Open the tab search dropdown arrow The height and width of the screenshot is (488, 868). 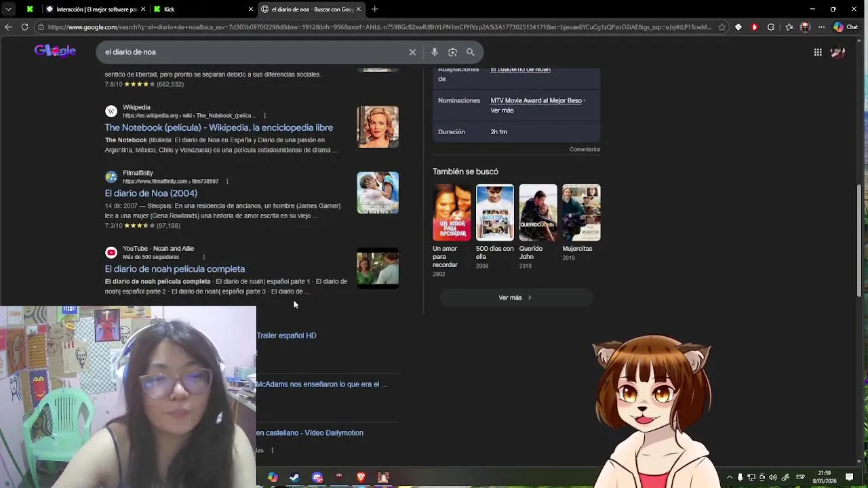[x=8, y=9]
